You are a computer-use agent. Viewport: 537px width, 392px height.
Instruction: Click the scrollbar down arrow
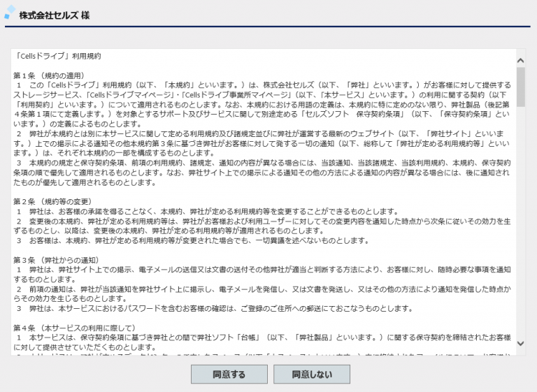tap(520, 343)
